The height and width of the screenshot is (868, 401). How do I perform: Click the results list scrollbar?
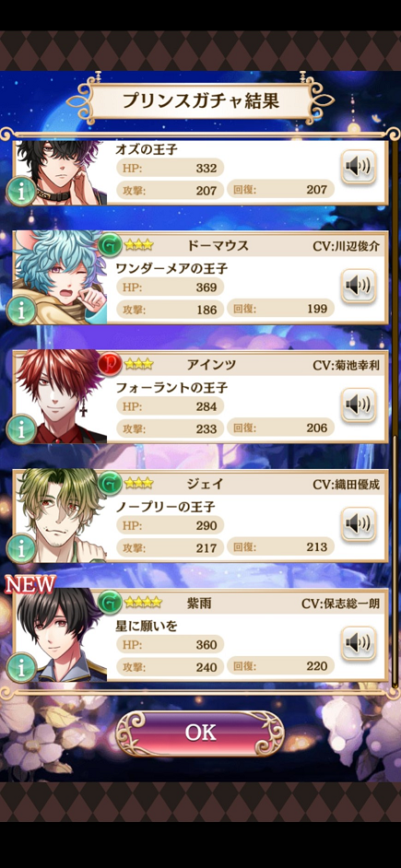click(395, 560)
